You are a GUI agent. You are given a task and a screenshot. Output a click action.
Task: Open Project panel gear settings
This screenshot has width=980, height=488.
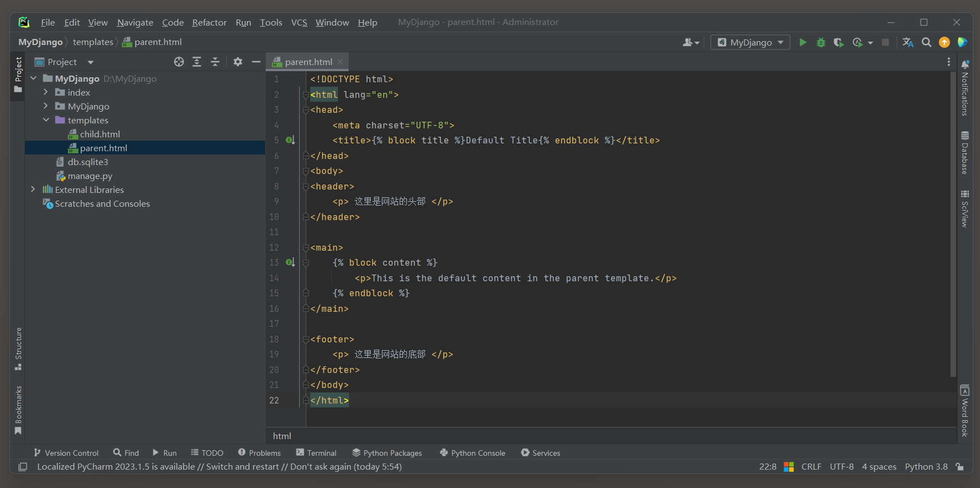(238, 62)
